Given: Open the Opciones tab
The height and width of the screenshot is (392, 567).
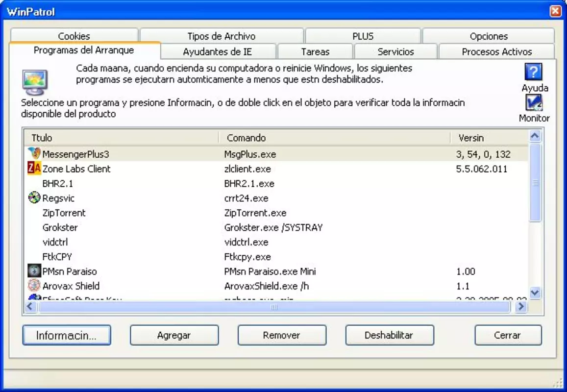Looking at the screenshot, I should pyautogui.click(x=489, y=36).
